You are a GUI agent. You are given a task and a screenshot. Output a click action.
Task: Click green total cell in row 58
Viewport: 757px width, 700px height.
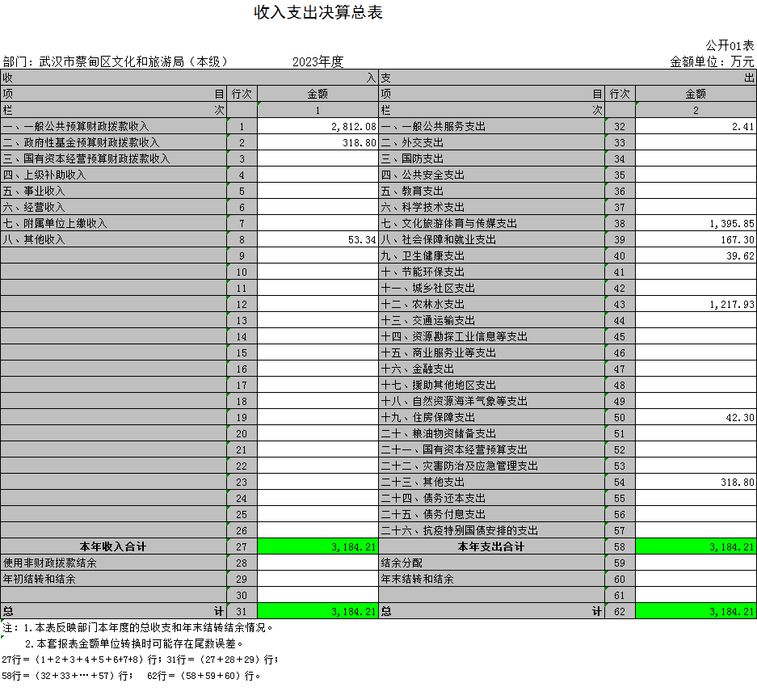(x=696, y=547)
